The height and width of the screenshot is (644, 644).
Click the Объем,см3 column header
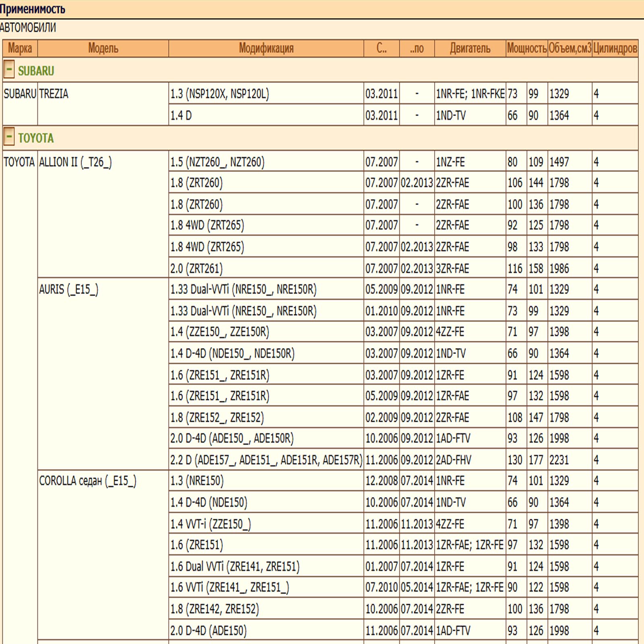pos(570,48)
